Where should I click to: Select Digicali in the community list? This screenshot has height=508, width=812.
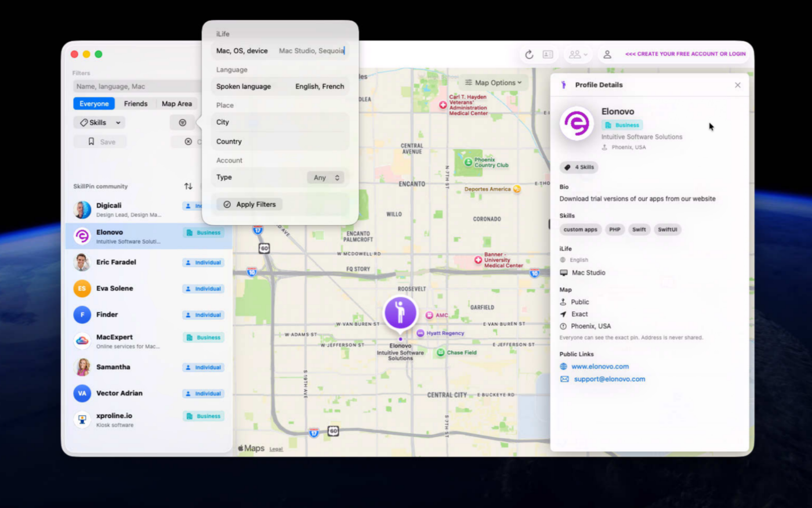click(149, 210)
